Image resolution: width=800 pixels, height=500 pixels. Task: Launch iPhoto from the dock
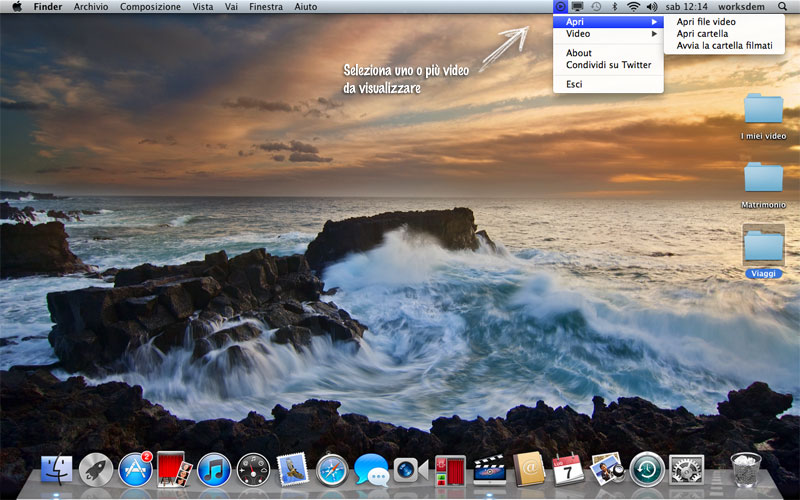coord(607,469)
